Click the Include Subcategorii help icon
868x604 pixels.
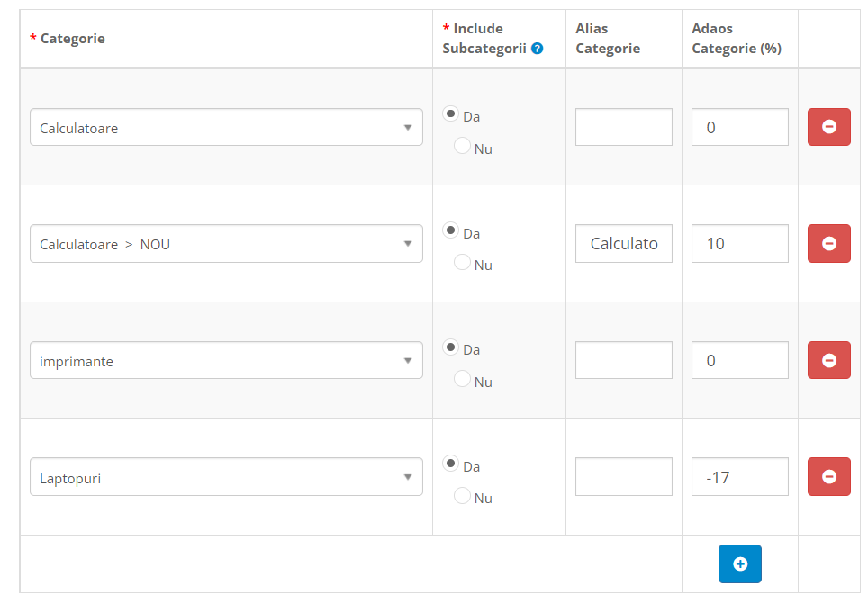click(538, 49)
